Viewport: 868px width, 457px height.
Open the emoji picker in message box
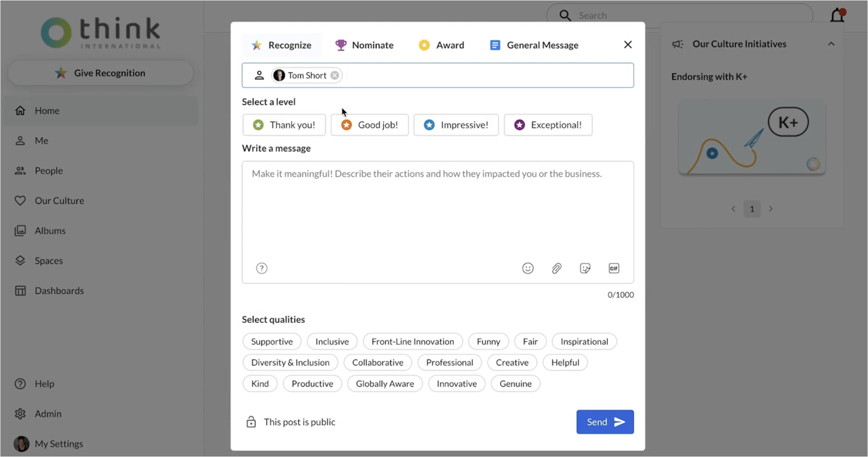pos(527,268)
